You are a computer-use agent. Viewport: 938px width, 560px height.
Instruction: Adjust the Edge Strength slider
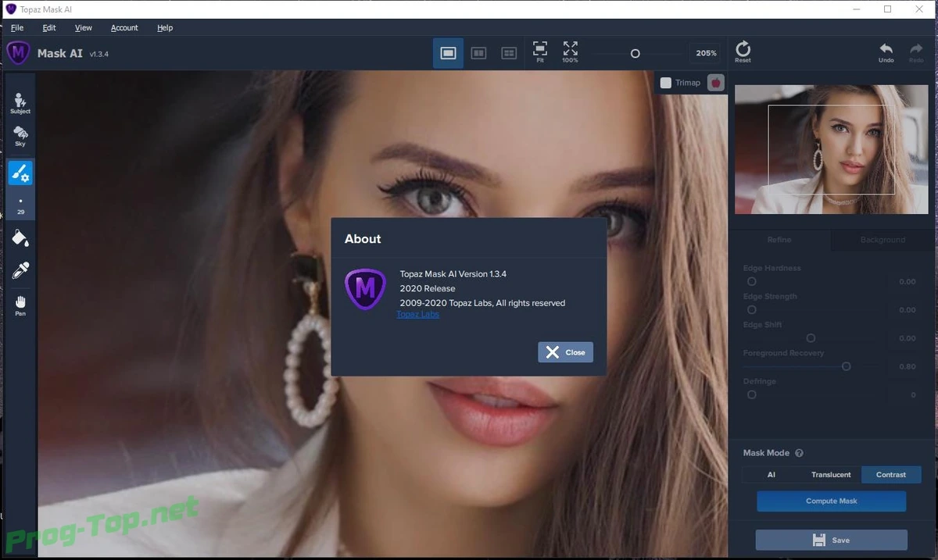click(751, 309)
